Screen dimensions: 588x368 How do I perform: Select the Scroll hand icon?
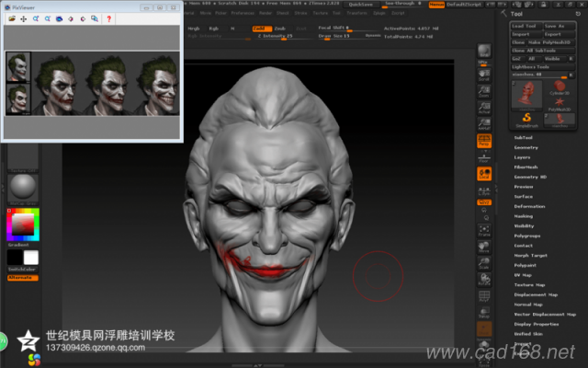click(484, 75)
